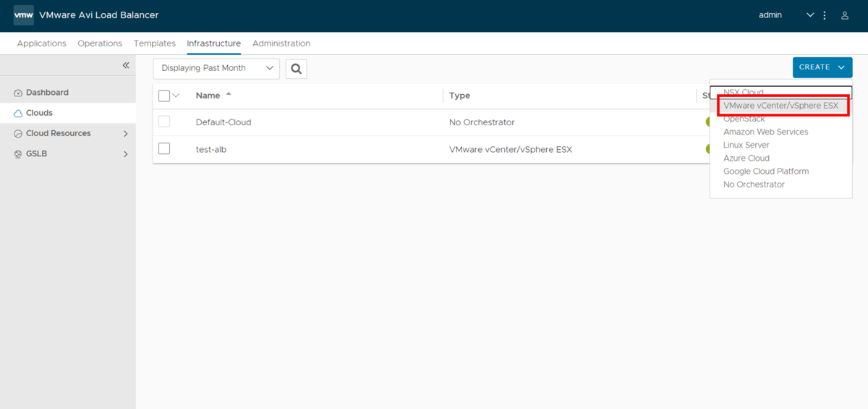Select OpenStack from create menu
The width and height of the screenshot is (868, 409).
coord(780,119)
